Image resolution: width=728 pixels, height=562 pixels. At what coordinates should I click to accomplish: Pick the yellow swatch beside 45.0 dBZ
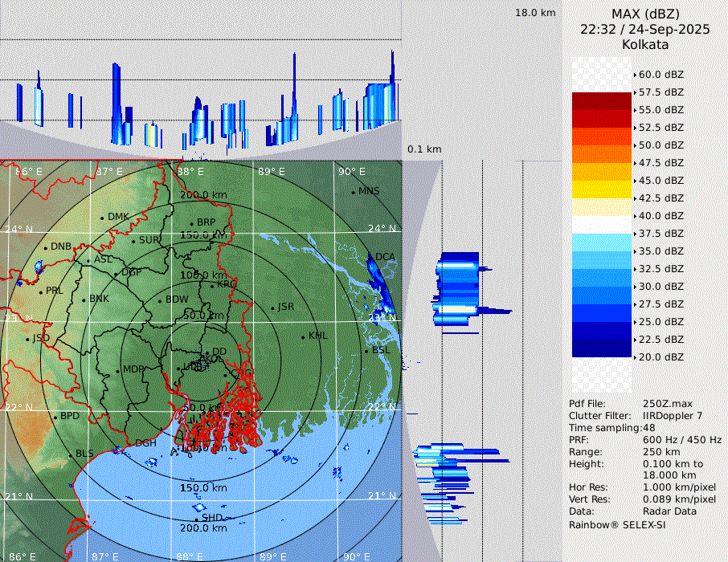tap(602, 189)
